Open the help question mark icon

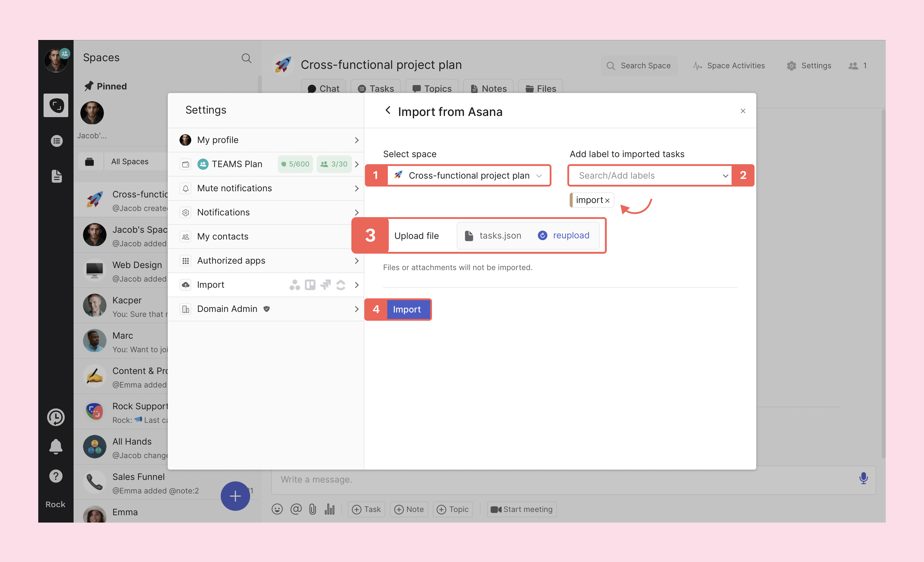pyautogui.click(x=56, y=476)
